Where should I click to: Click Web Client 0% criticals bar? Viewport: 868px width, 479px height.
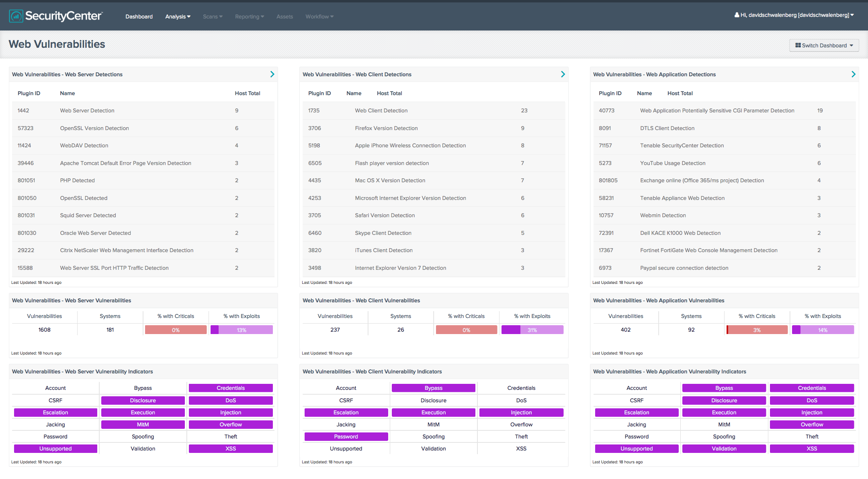pyautogui.click(x=467, y=330)
